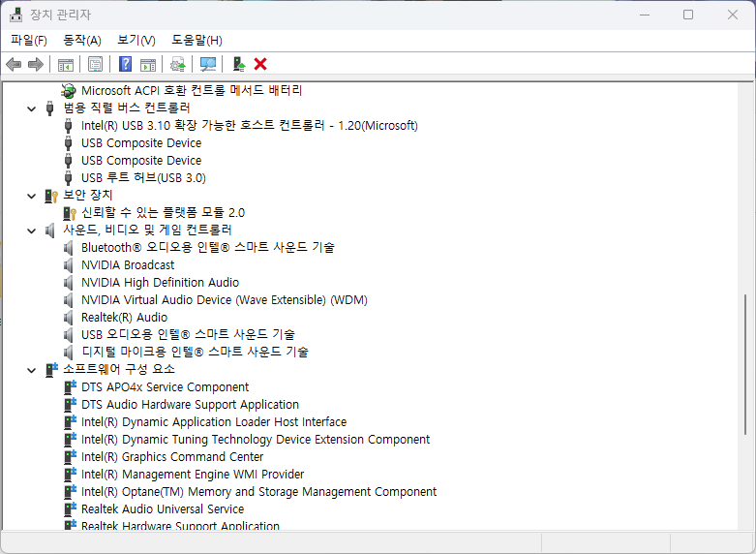756x554 pixels.
Task: Click the 범용 직렬 버스 컨트롤러 category icon
Action: pos(49,108)
